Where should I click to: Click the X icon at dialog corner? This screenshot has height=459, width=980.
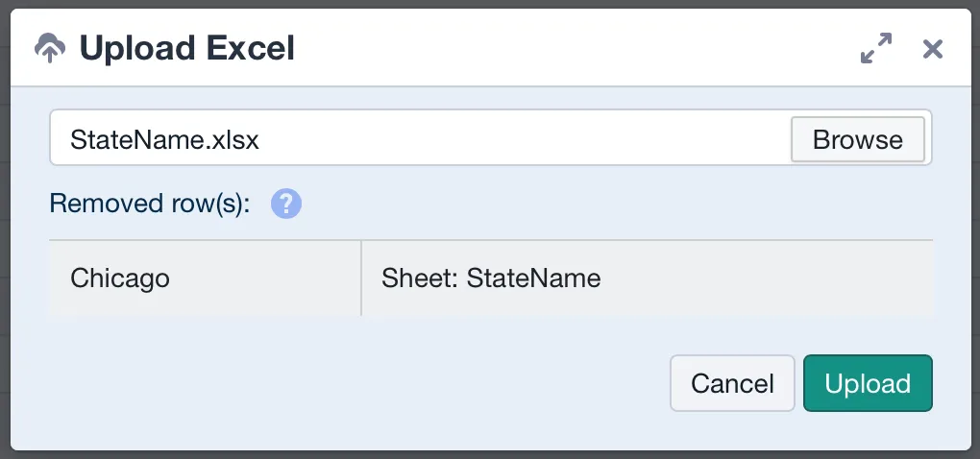(933, 49)
